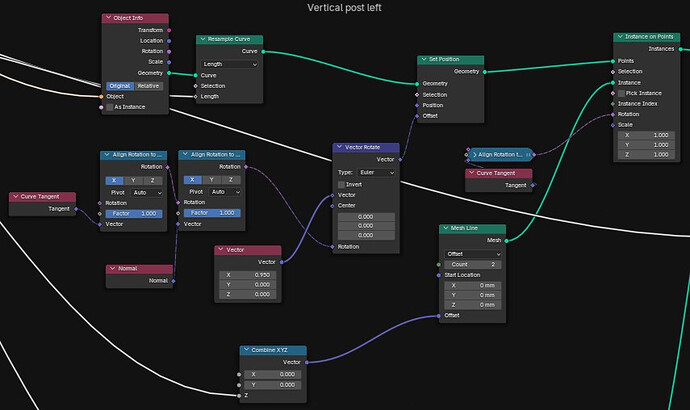Collapse the Vector Rotate node

pos(339,146)
